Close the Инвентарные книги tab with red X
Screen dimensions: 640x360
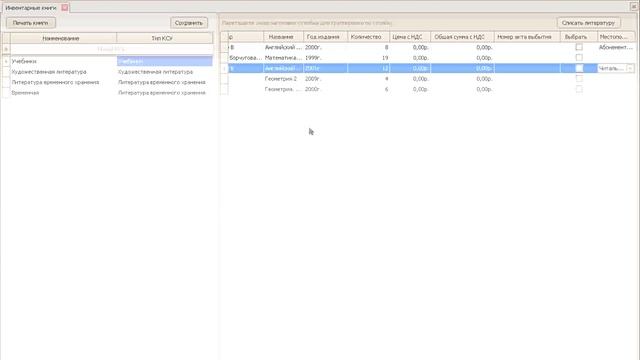64,8
